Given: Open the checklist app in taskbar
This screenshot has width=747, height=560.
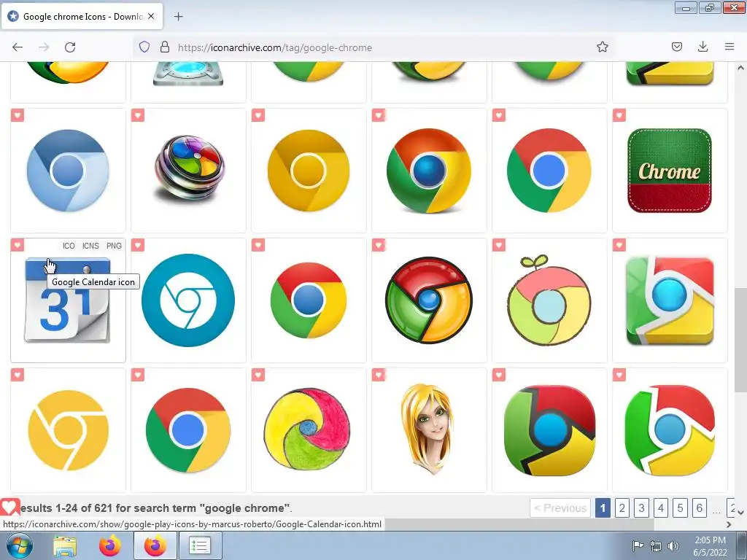Looking at the screenshot, I should [x=200, y=545].
